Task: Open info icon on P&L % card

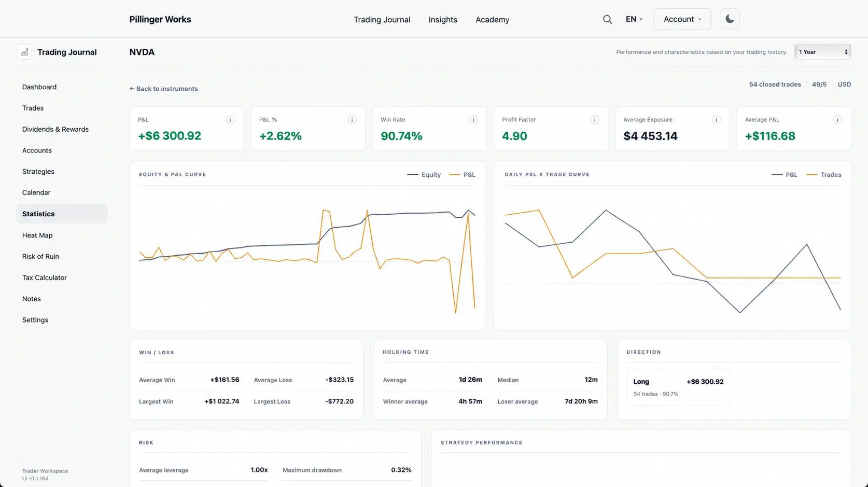Action: (352, 120)
